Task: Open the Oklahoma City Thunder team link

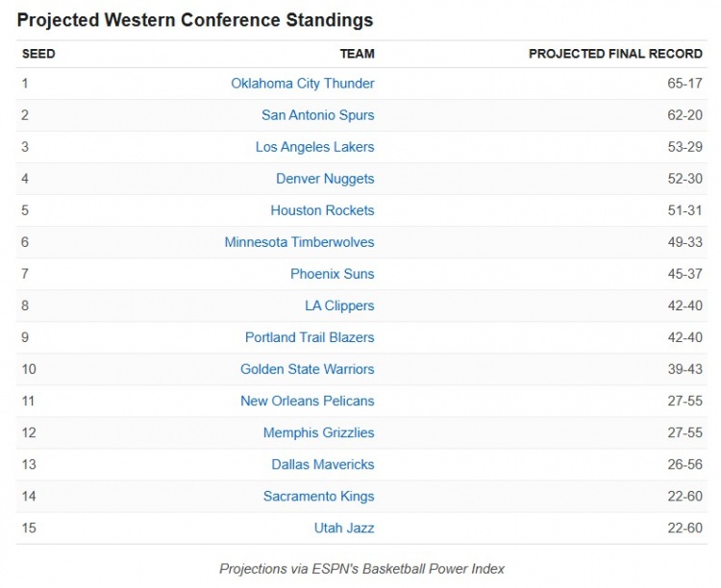Action: pyautogui.click(x=303, y=84)
